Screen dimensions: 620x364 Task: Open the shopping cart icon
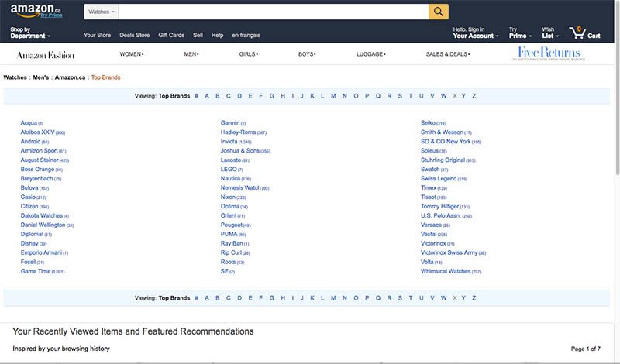(585, 33)
